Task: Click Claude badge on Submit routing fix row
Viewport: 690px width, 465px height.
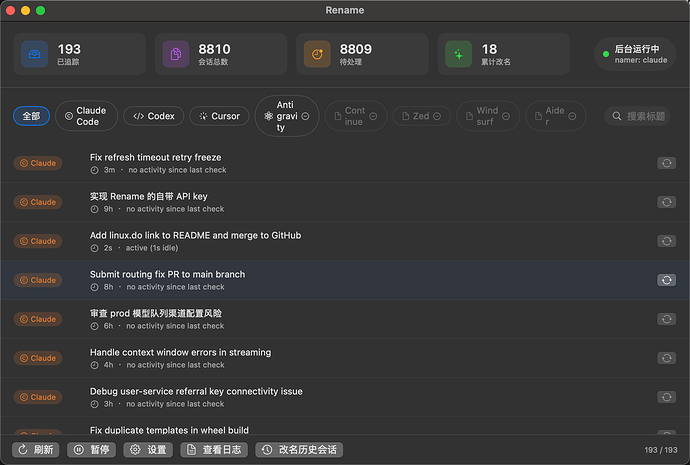Action: click(38, 280)
